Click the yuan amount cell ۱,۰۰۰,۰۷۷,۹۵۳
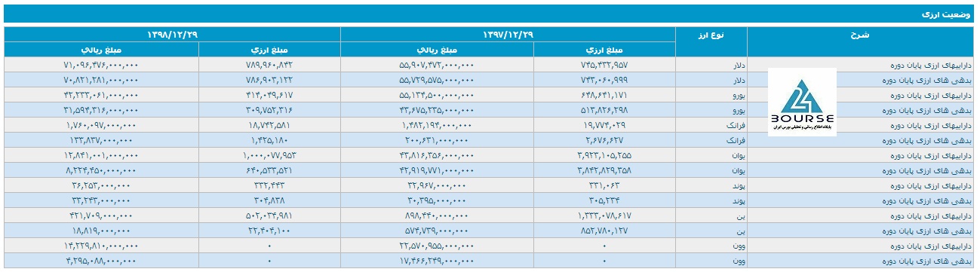Screen dimensions: 980x272 (270, 155)
